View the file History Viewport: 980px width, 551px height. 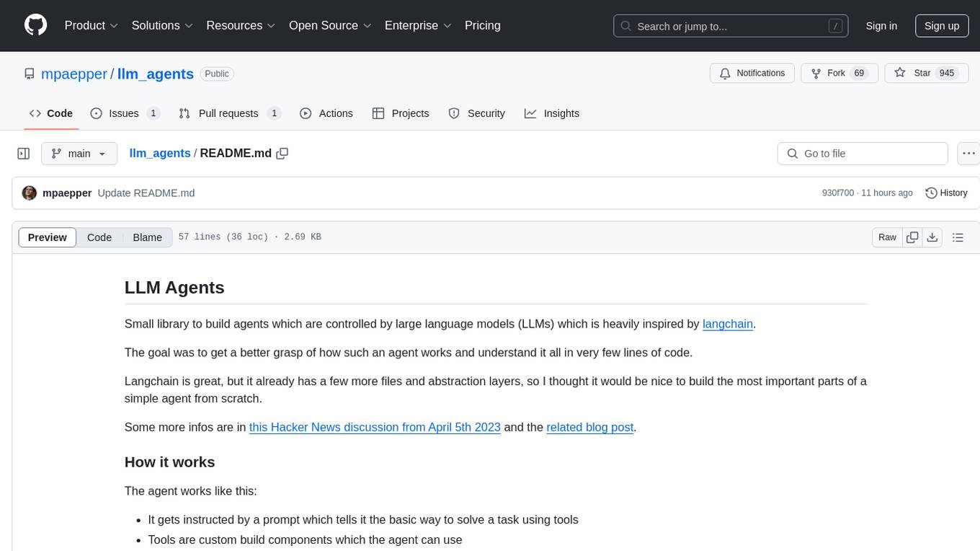pyautogui.click(x=946, y=193)
